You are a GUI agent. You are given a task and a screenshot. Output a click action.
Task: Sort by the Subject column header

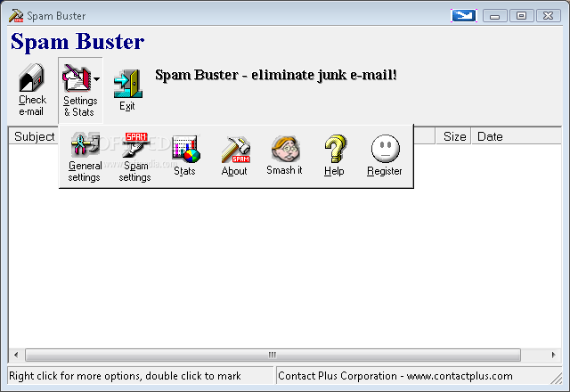click(34, 136)
